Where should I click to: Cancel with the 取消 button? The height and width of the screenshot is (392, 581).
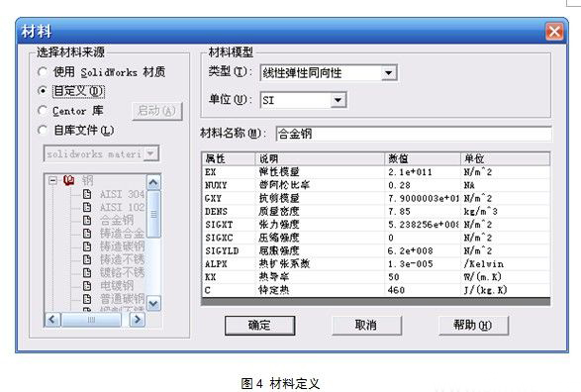366,326
